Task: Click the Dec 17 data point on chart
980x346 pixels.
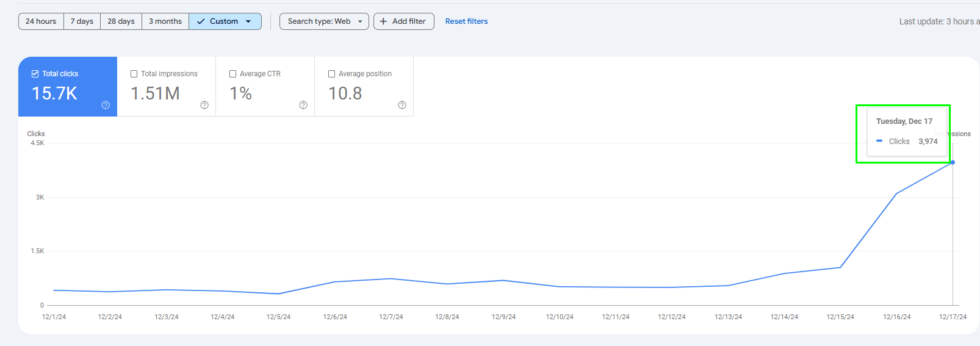Action: (953, 162)
